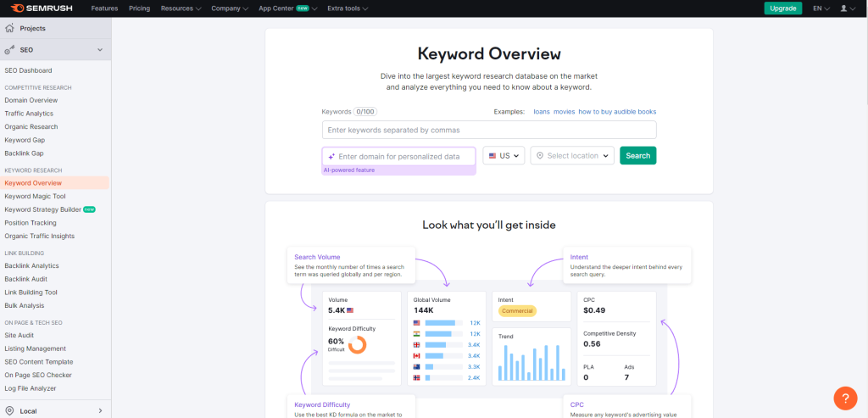The image size is (868, 418).
Task: Click the 'Intent' callout title
Action: click(x=579, y=257)
